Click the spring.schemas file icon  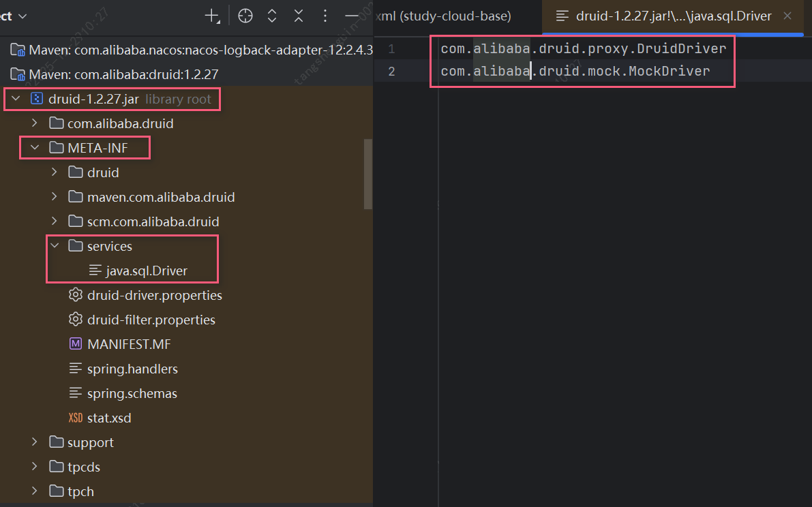76,393
